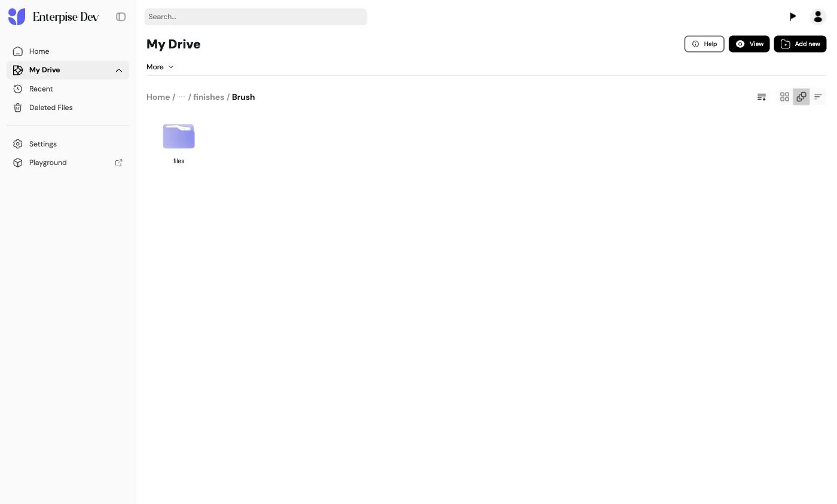Open Settings from the sidebar
This screenshot has height=504, width=837.
(x=68, y=144)
